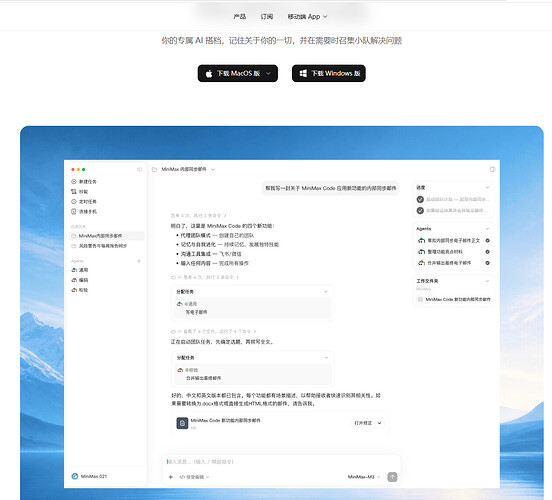Click the new task icon in the sidebar
The width and height of the screenshot is (552, 500).
74,182
